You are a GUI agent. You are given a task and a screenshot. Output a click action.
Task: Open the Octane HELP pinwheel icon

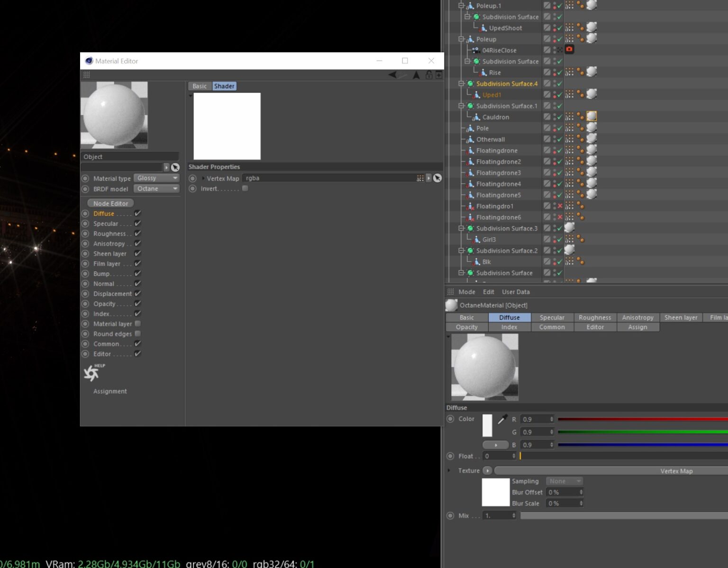92,373
